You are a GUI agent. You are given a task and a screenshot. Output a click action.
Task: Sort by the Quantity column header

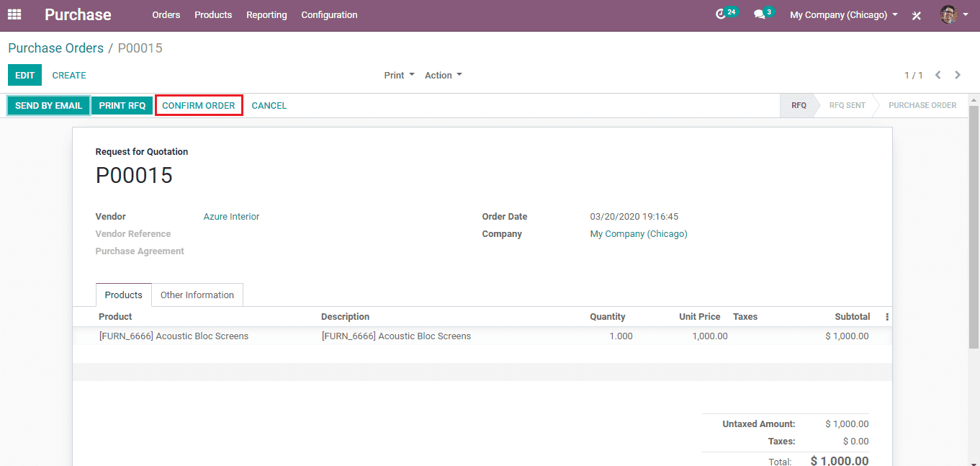click(608, 317)
